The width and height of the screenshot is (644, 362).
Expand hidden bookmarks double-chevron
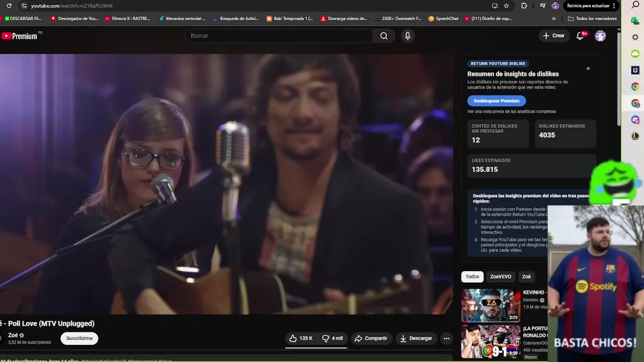(x=554, y=19)
